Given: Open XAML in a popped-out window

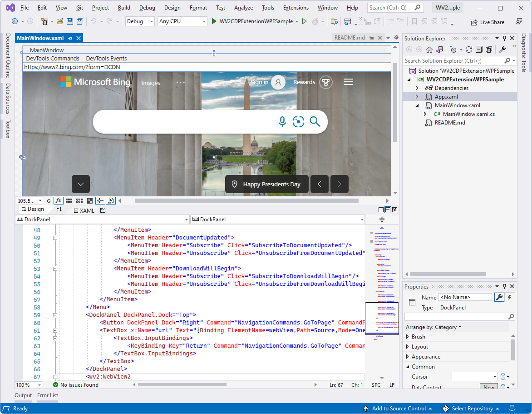Looking at the screenshot, I should coord(103,210).
